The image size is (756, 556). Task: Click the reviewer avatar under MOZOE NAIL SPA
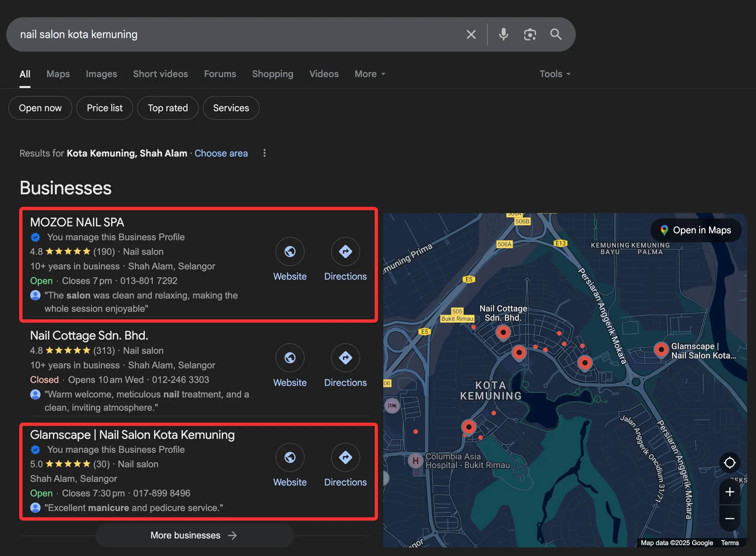pyautogui.click(x=35, y=295)
